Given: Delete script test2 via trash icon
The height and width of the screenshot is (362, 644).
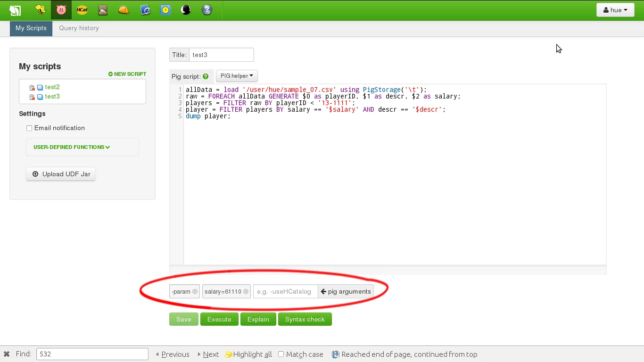Looking at the screenshot, I should 32,87.
